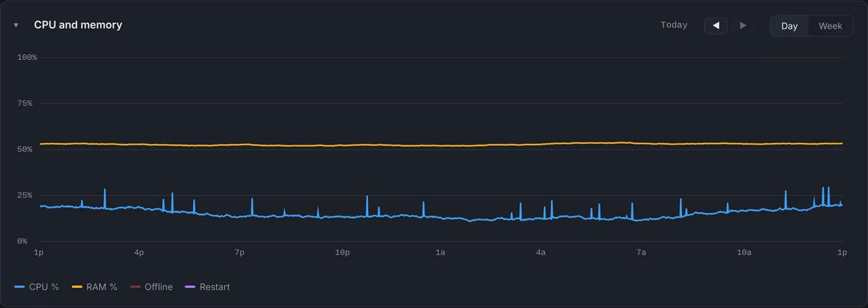
Task: Toggle the RAM % legend series
Action: tap(94, 287)
